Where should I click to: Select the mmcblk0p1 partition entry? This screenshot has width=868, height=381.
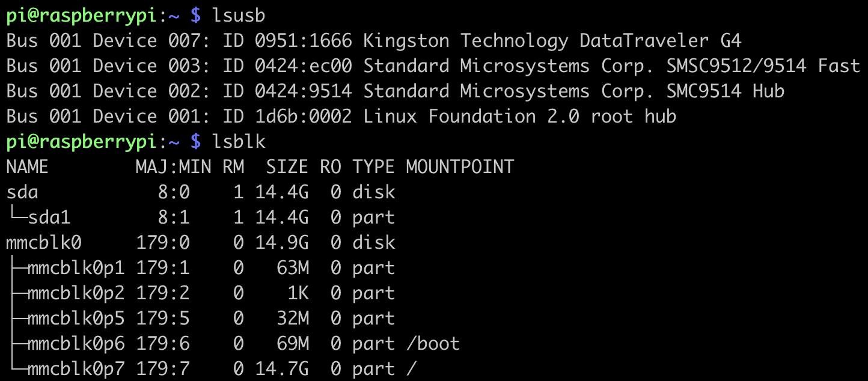coord(76,268)
